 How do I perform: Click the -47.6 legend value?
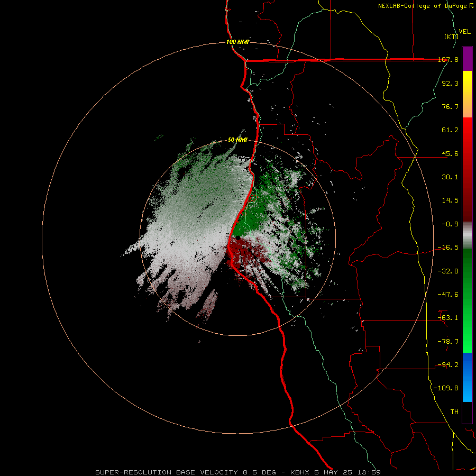(448, 295)
